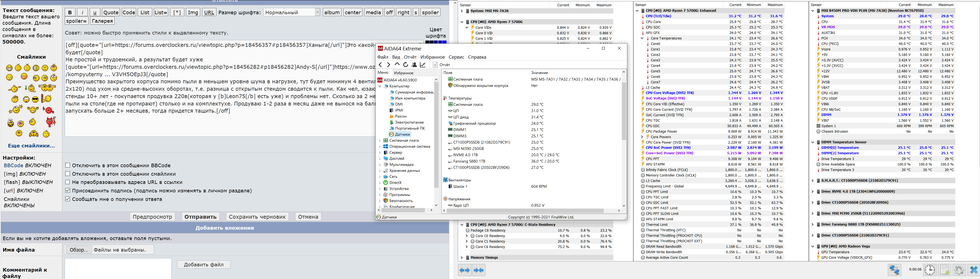Screen dimensions: 980x279
Task: Expand System: MSI MS-7A38 group in HWiNFO
Action: (462, 11)
